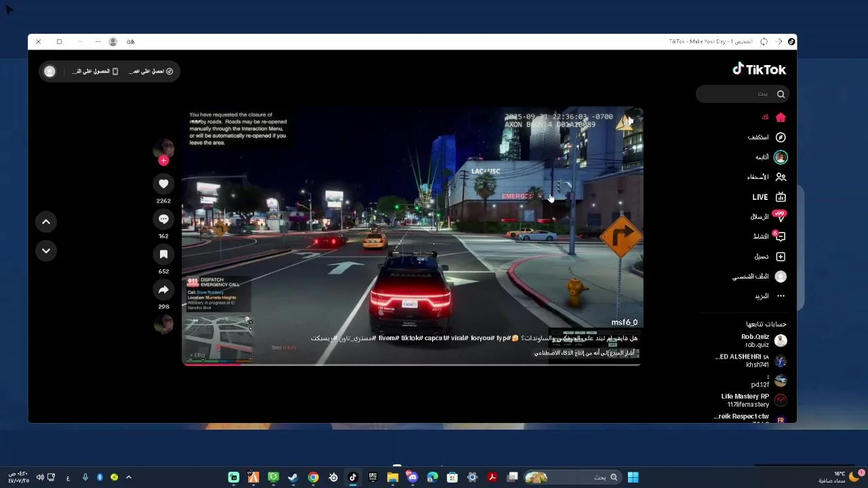
Task: Open the sound disc below the share button
Action: 163,325
